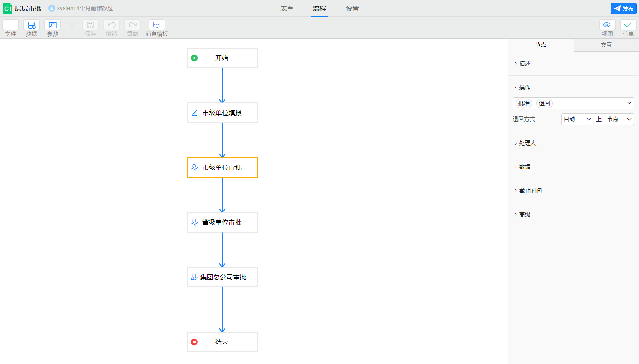This screenshot has width=639, height=364.
Task: Open the 参数 (Parameters) toolbar icon
Action: (52, 25)
